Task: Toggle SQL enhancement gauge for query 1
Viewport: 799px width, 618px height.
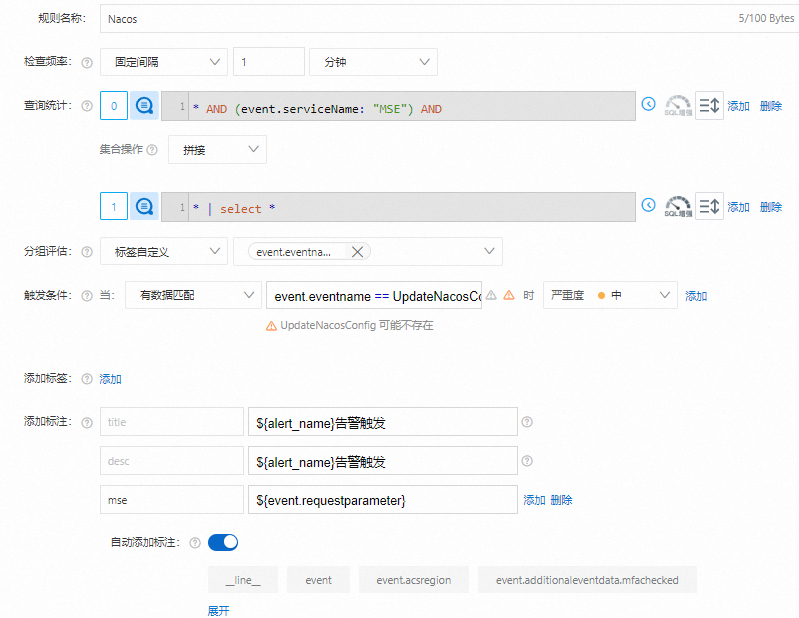Action: point(678,206)
